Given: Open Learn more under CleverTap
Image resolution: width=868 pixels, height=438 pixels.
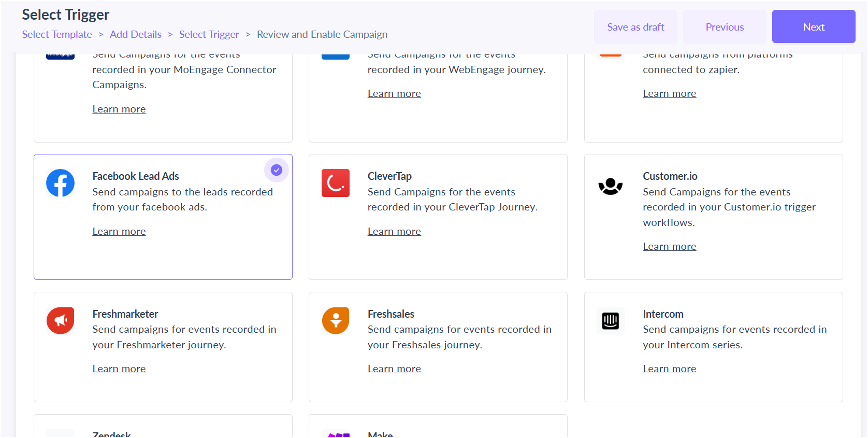Looking at the screenshot, I should tap(394, 231).
